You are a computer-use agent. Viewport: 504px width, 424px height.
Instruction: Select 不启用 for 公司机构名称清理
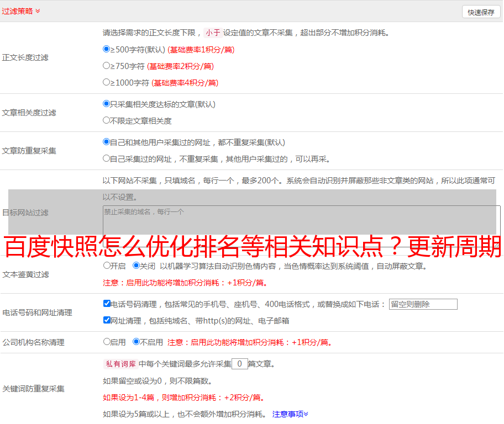(136, 342)
